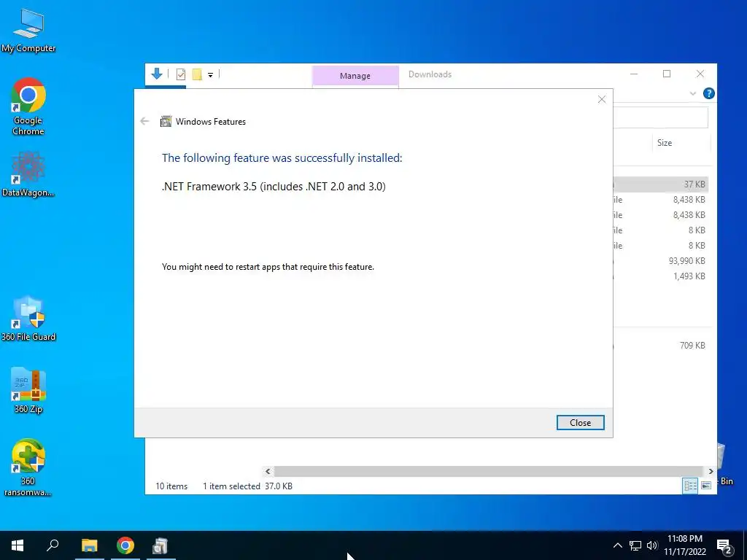Viewport: 747px width, 560px height.
Task: Open taskbar search magnifier
Action: [x=53, y=545]
